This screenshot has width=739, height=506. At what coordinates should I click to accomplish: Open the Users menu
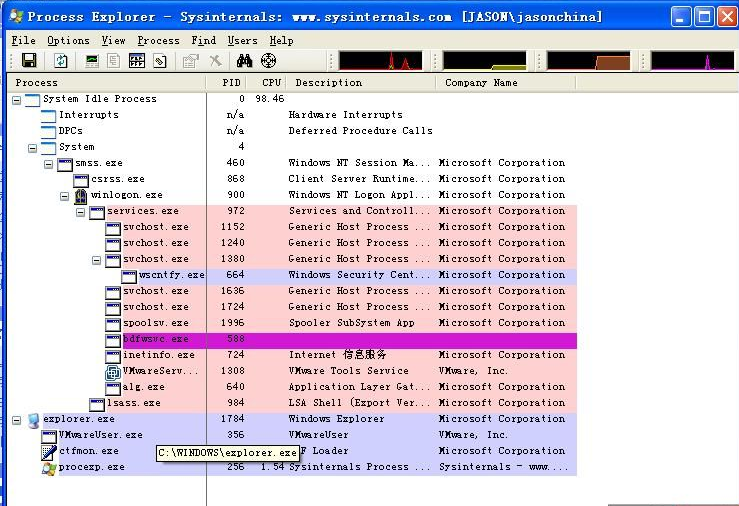point(243,41)
